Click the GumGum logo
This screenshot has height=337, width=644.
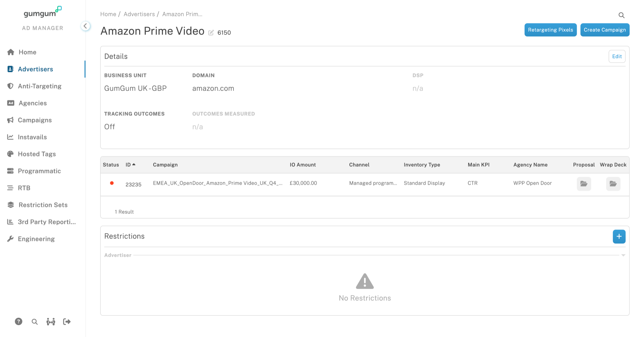(x=43, y=12)
